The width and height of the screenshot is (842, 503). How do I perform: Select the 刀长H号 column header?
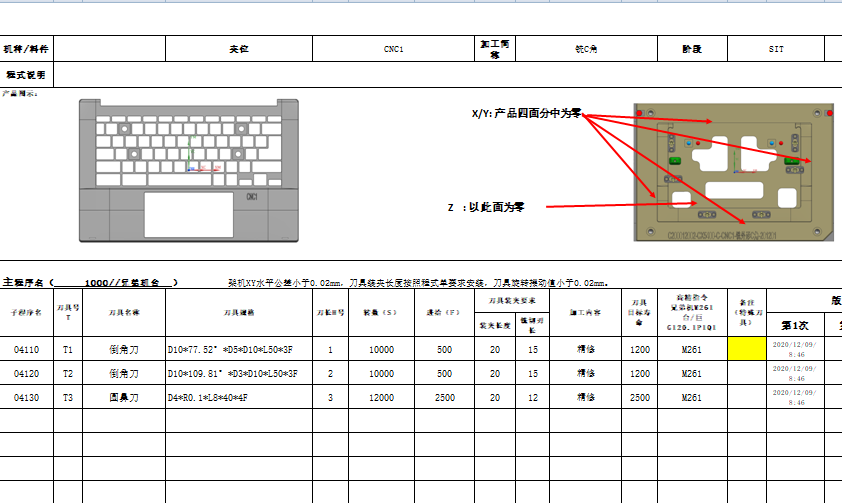tap(330, 312)
